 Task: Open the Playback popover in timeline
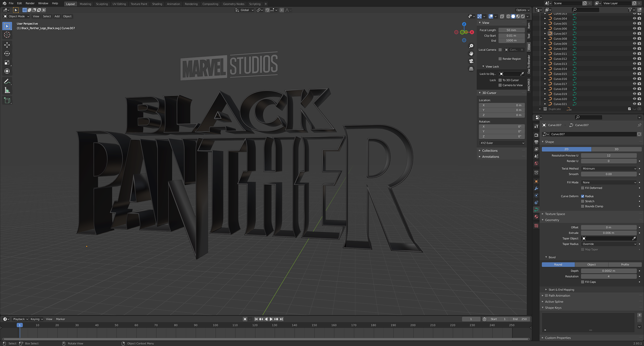20,319
